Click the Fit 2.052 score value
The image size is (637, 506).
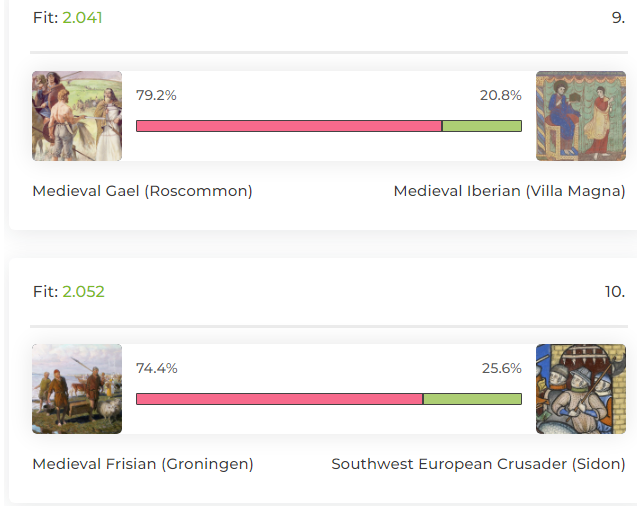tap(83, 291)
